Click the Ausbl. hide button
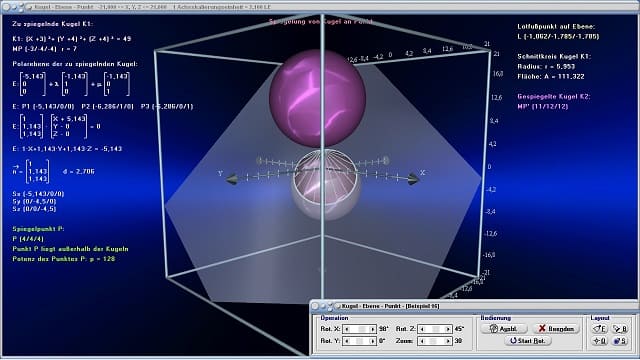Viewport: 640px width, 360px height. pyautogui.click(x=503, y=329)
